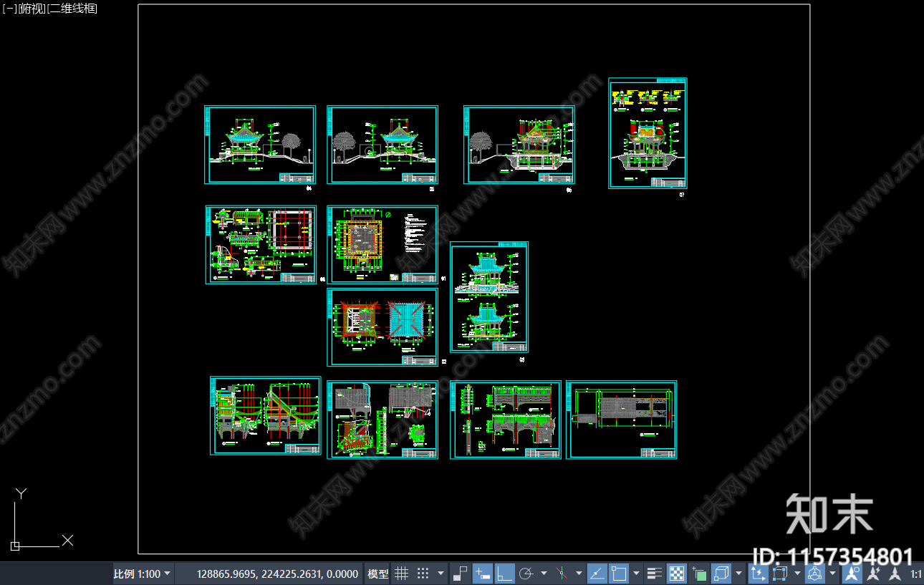This screenshot has width=924, height=585.
Task: Switch to 模型 model space button
Action: click(377, 574)
